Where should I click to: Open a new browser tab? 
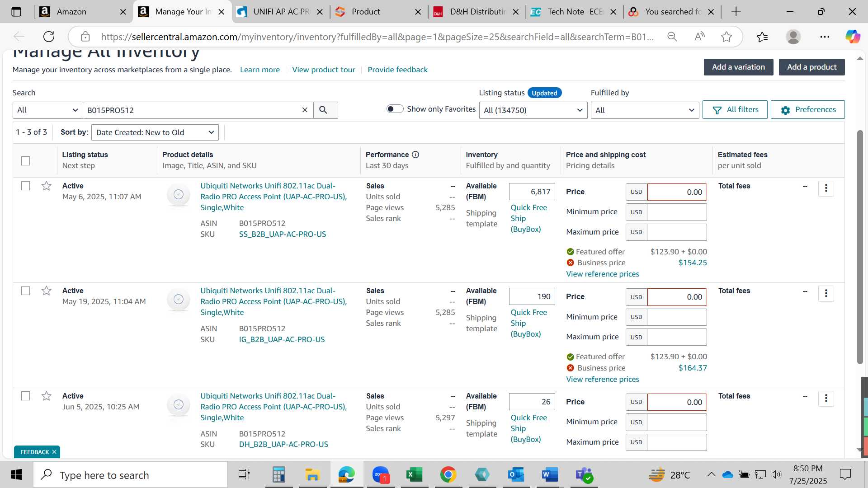[736, 12]
